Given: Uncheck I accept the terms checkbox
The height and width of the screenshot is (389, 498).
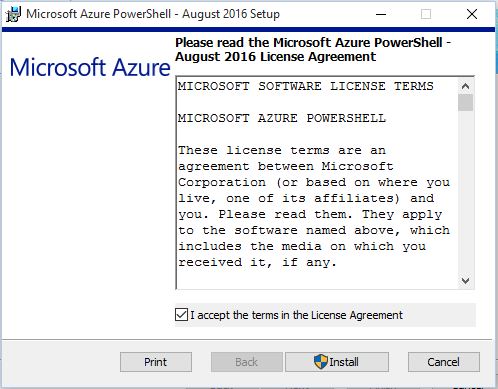Looking at the screenshot, I should pos(181,315).
